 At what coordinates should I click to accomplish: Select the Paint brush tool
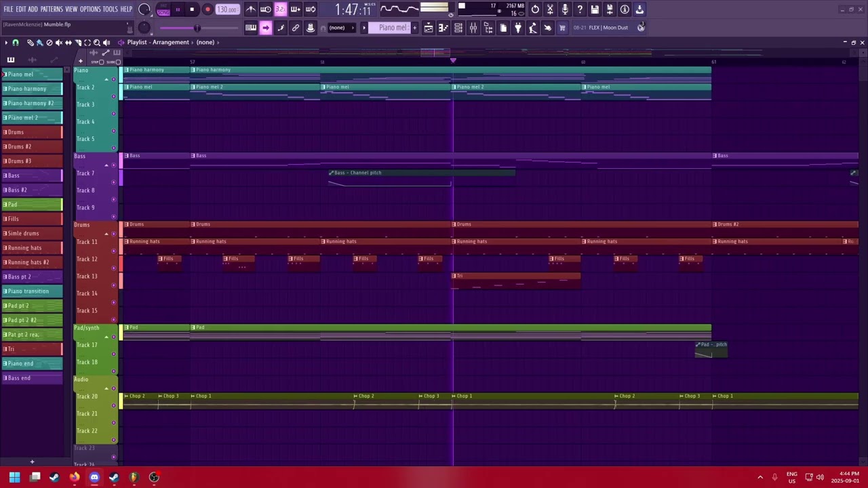pyautogui.click(x=39, y=42)
